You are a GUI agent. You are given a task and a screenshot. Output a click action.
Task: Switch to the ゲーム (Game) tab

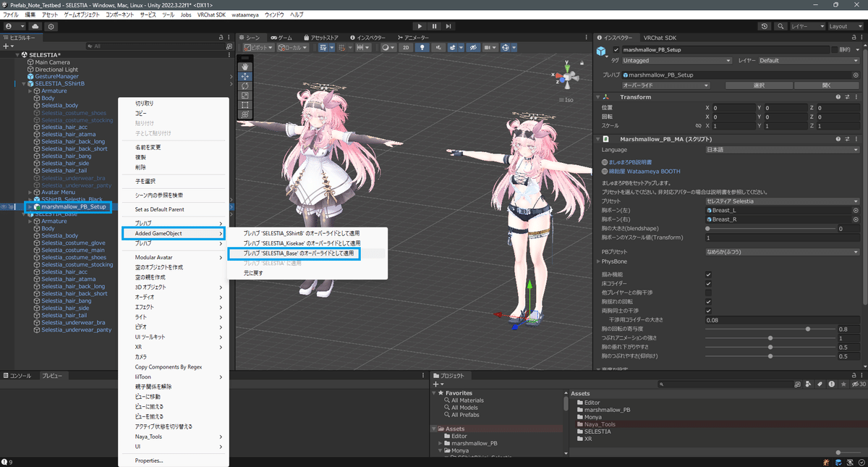[x=282, y=37]
